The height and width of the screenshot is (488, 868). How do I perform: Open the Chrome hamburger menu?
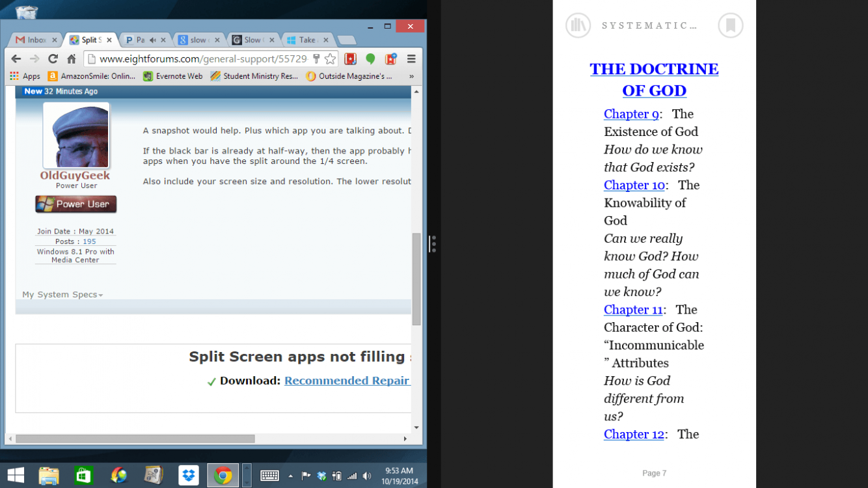pyautogui.click(x=411, y=59)
